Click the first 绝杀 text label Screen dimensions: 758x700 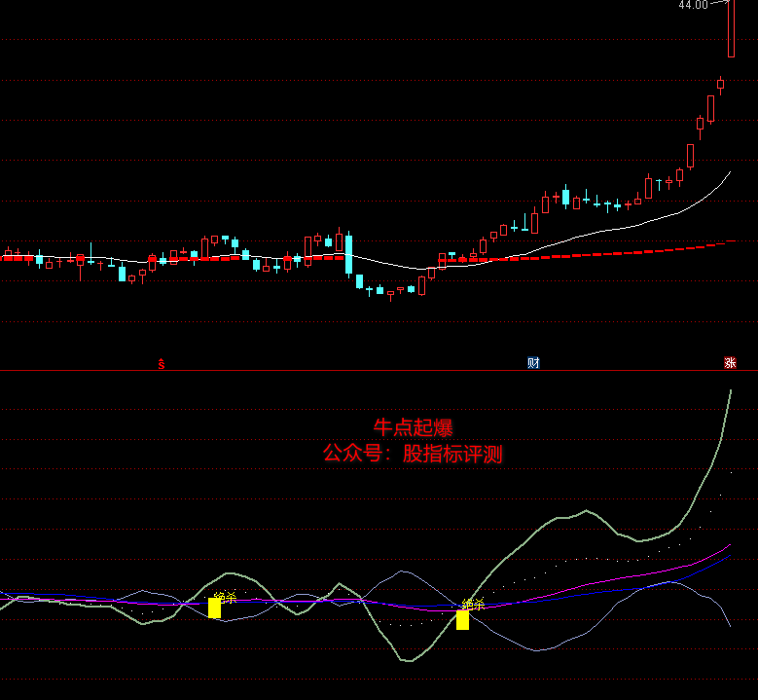[225, 597]
